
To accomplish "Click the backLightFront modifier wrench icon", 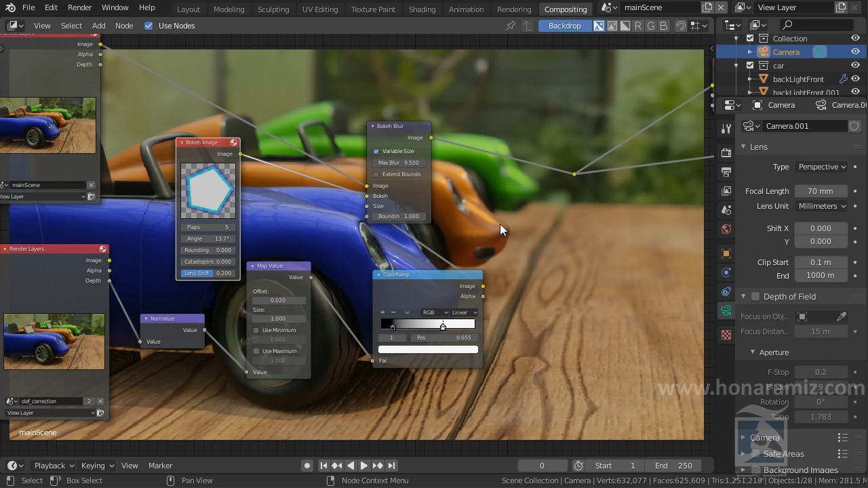I will [x=843, y=79].
